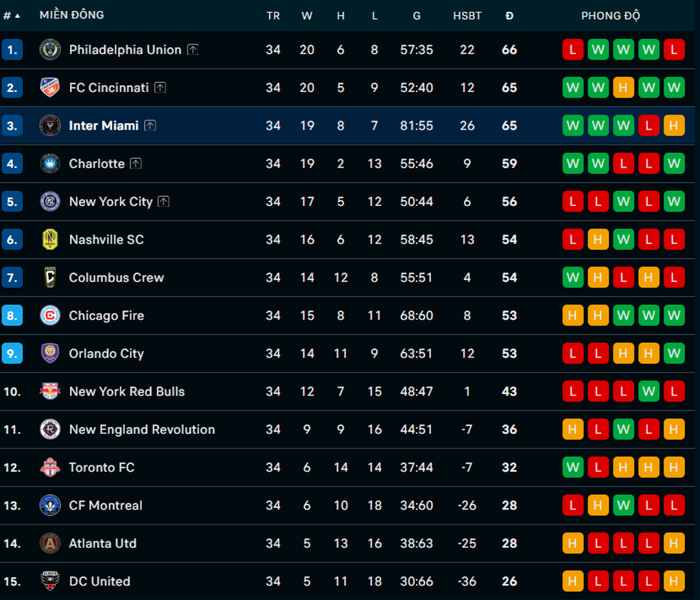The width and height of the screenshot is (700, 600).
Task: Click promotion arrow beside New York City
Action: (x=163, y=202)
